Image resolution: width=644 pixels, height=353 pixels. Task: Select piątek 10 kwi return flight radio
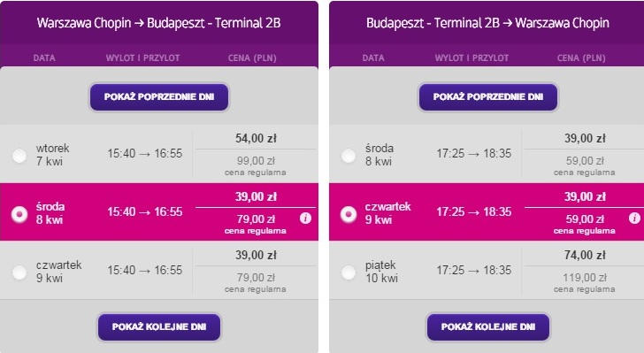coord(349,272)
